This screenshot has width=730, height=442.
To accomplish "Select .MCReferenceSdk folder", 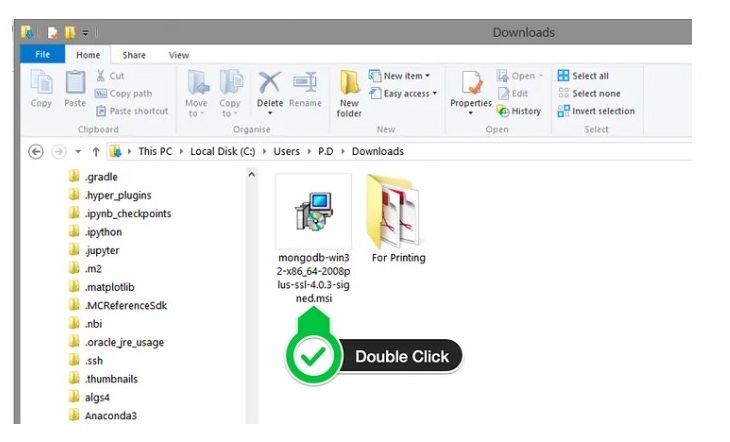I will point(118,306).
